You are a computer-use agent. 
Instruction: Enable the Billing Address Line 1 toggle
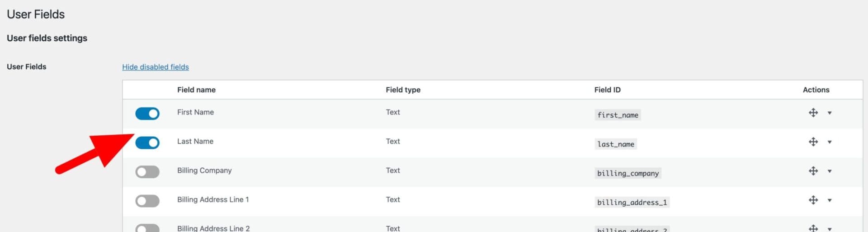(147, 201)
